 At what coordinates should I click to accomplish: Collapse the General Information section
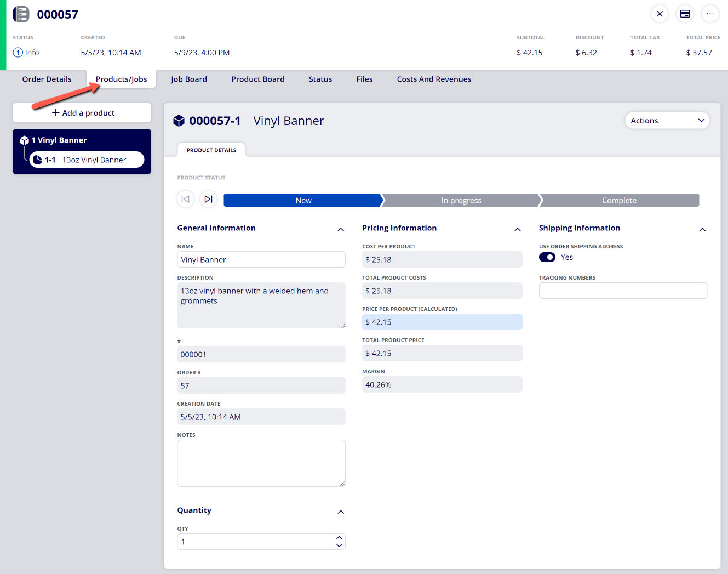pos(341,230)
